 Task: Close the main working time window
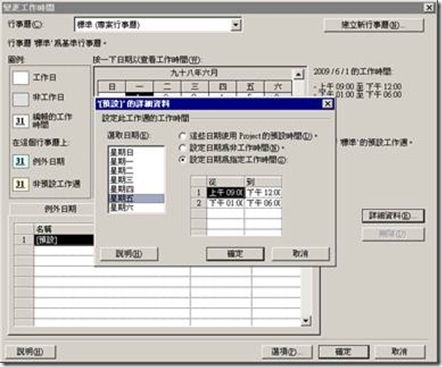429,7
